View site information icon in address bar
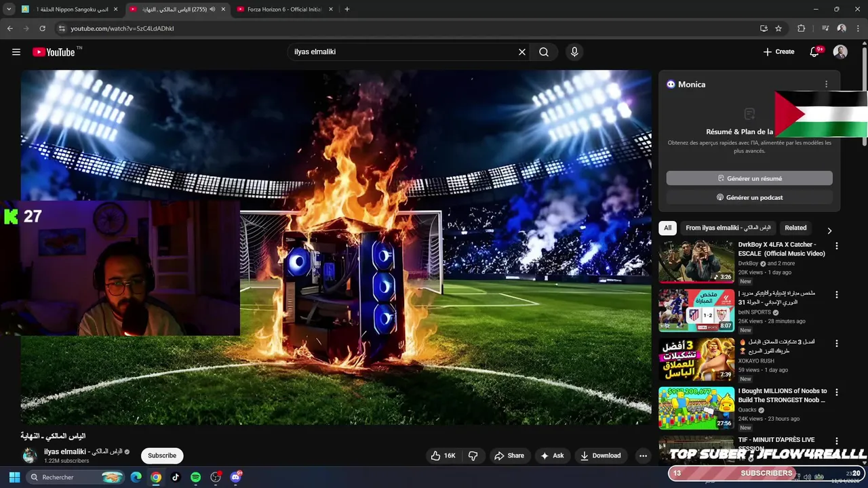This screenshot has height=488, width=868. 62,28
